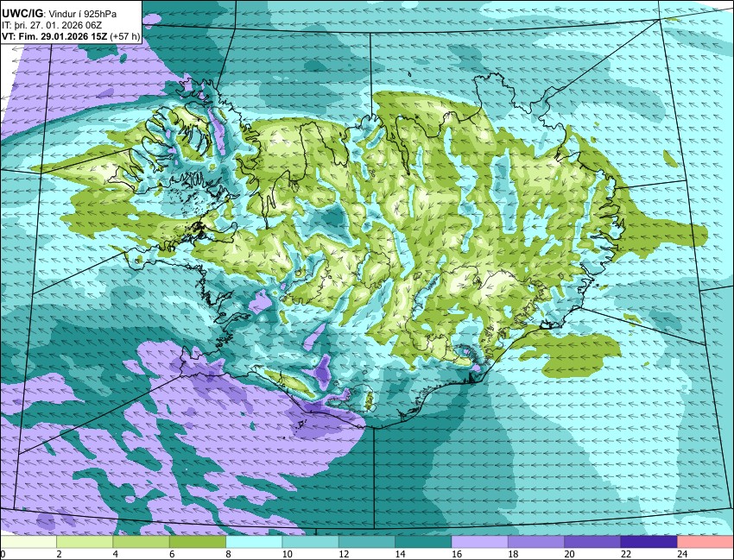Click the valid time "VT: Fim. 29.01.2026 15Z"
734x560 pixels.
(54, 36)
